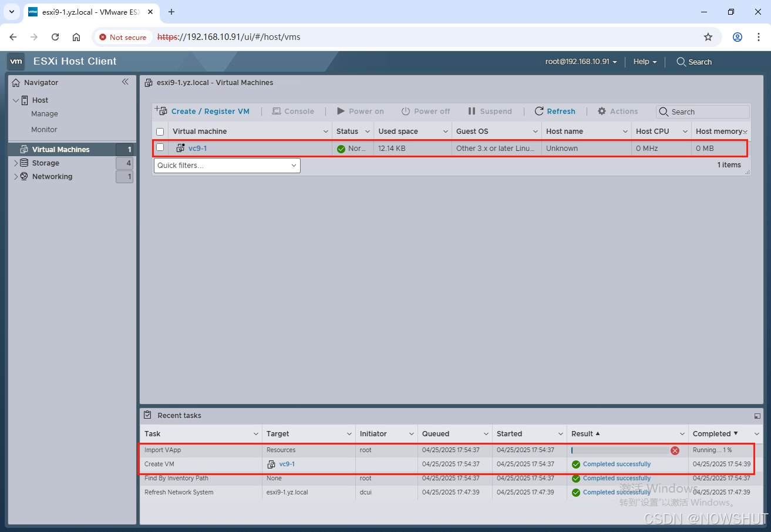Open the Guest OS column dropdown
The image size is (771, 532).
536,132
